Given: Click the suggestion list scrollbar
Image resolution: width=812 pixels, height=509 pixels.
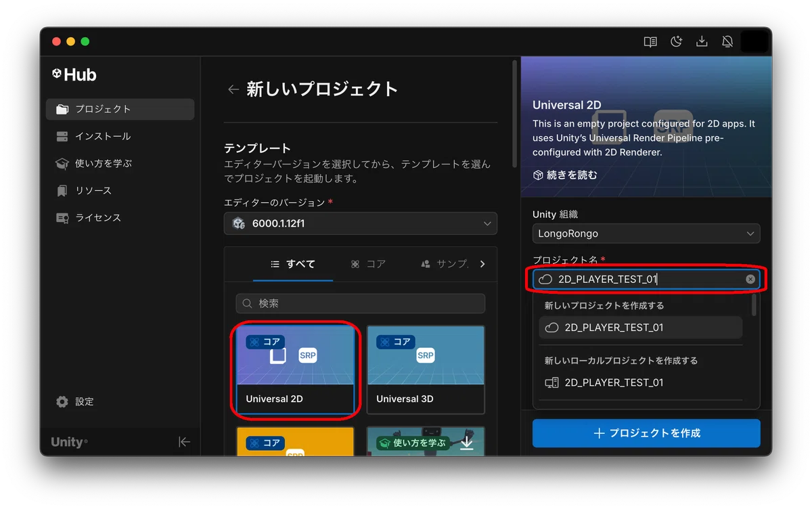Looking at the screenshot, I should 754,304.
